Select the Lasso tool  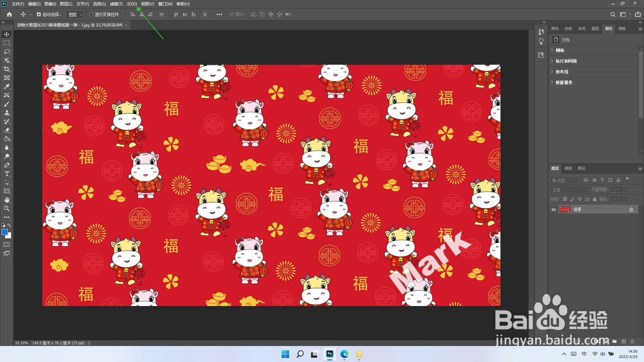click(7, 52)
